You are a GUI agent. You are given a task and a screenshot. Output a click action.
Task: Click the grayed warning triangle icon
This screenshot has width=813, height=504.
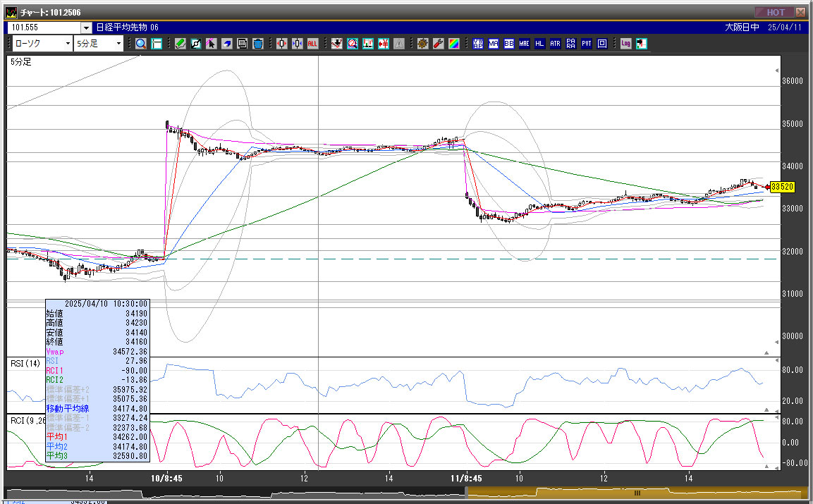coord(398,44)
